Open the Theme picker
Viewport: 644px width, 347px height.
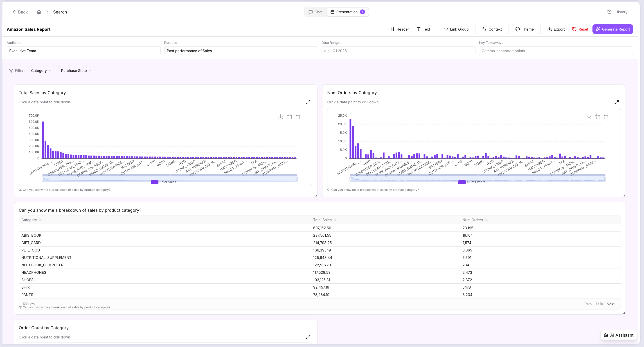pos(525,29)
